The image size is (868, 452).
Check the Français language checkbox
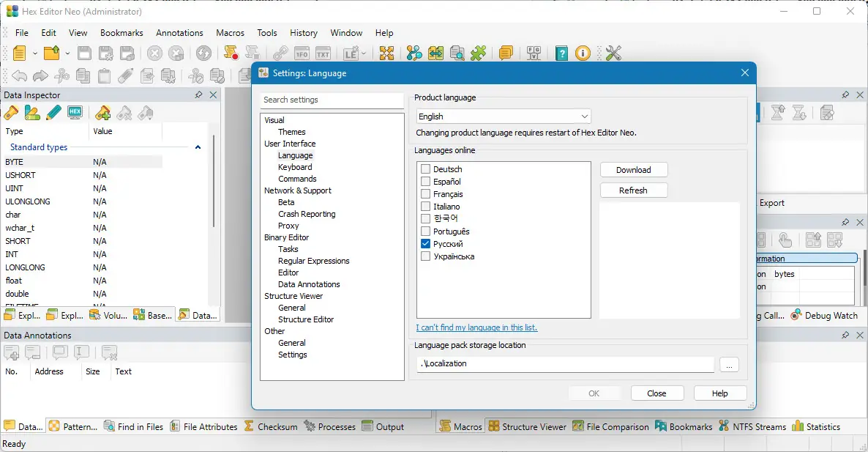426,194
